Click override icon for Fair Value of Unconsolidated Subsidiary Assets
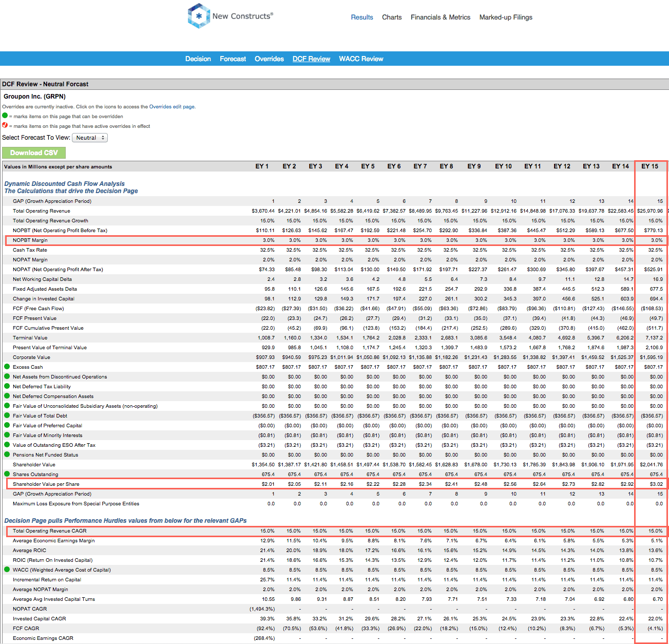Screen dimensions: 669x644 point(7,406)
